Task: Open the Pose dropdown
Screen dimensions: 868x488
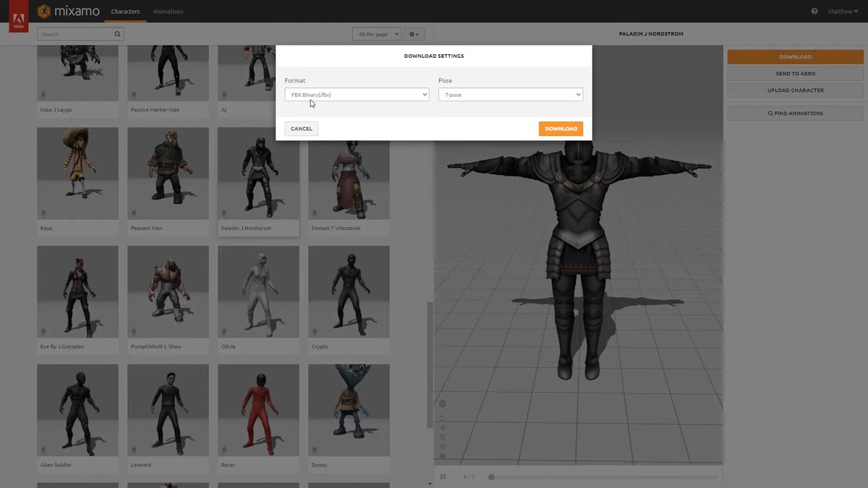Action: point(511,95)
